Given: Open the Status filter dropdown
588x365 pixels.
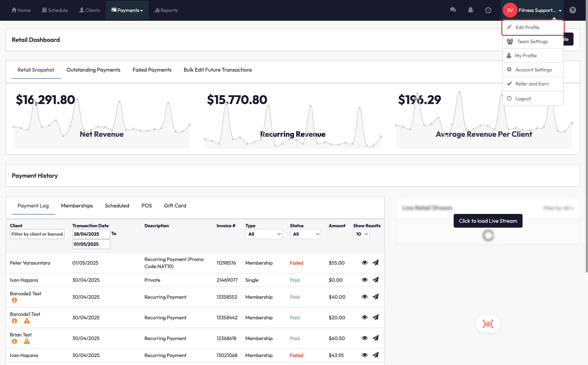Looking at the screenshot, I should pyautogui.click(x=305, y=234).
